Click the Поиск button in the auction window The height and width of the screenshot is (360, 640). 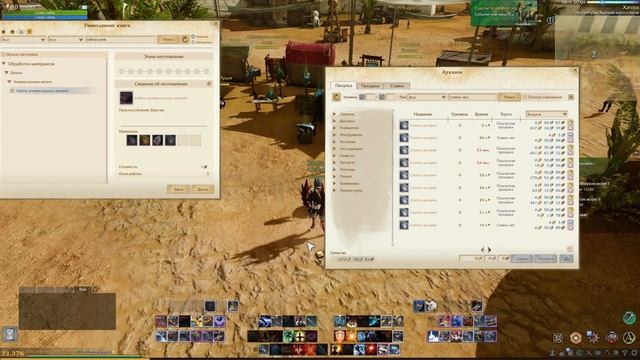tap(509, 97)
